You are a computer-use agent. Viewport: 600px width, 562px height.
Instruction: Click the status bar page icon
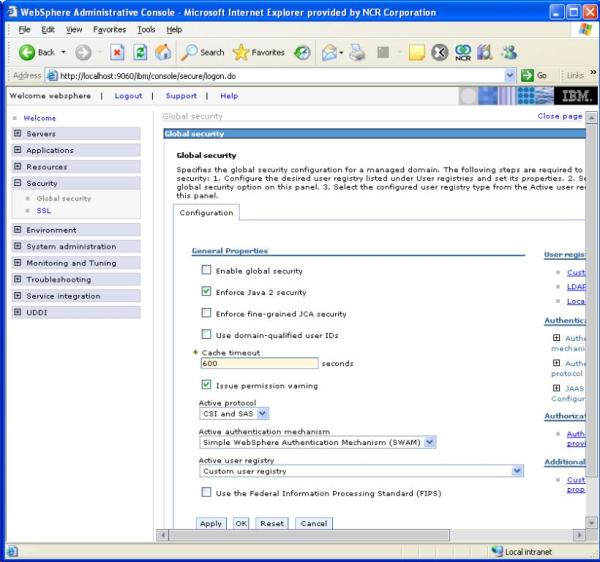[x=12, y=551]
